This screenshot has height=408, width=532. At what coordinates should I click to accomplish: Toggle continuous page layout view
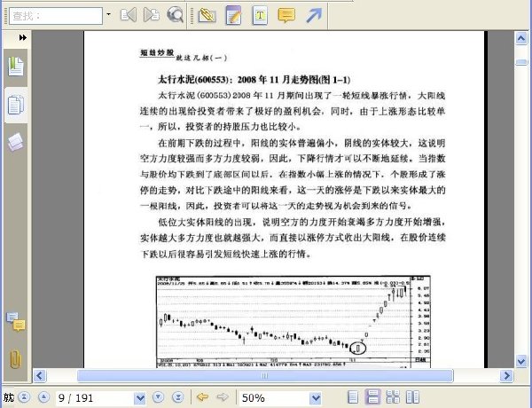click(x=372, y=396)
